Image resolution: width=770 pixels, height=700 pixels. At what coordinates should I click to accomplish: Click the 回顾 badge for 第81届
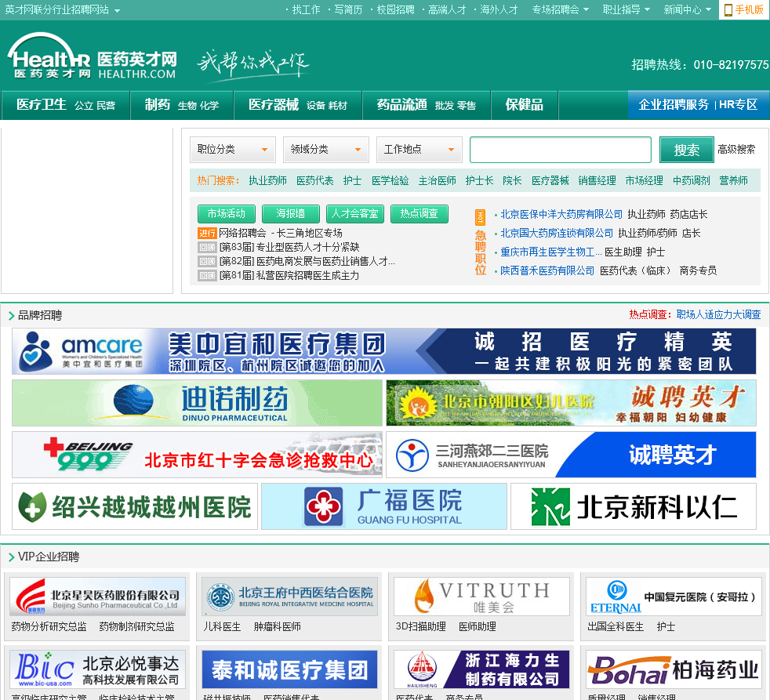pyautogui.click(x=207, y=276)
